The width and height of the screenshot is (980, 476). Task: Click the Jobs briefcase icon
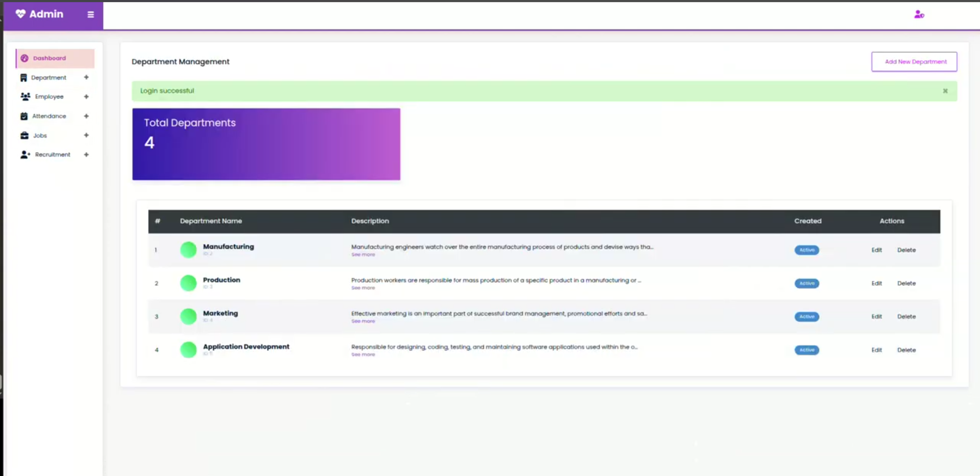pyautogui.click(x=24, y=135)
